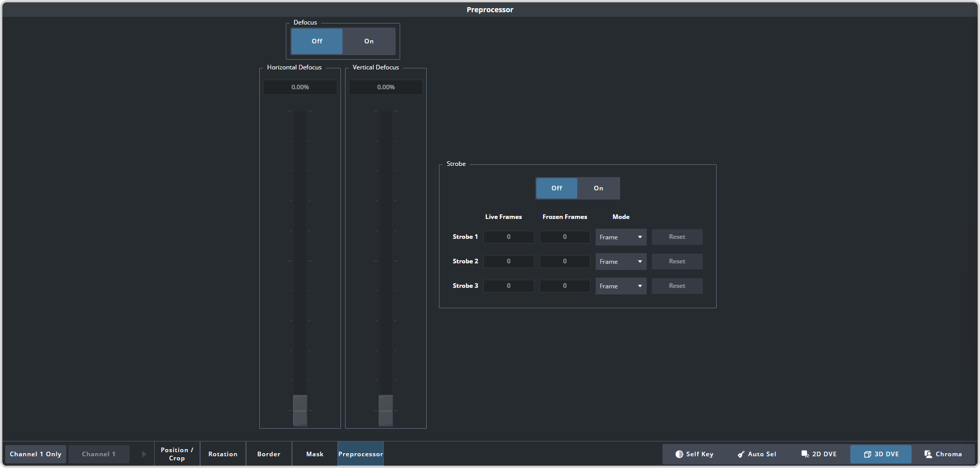Open Strobe 3 Mode dropdown

(621, 286)
